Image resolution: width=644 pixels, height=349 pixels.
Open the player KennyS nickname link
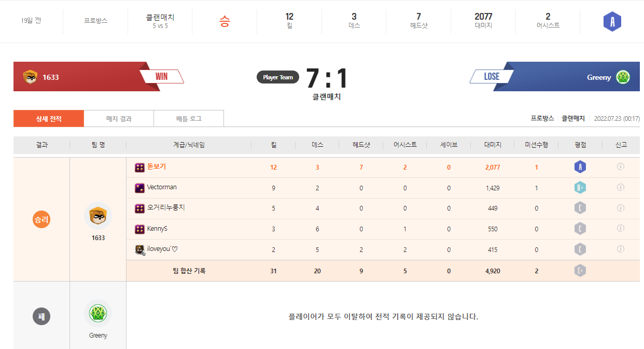[157, 229]
